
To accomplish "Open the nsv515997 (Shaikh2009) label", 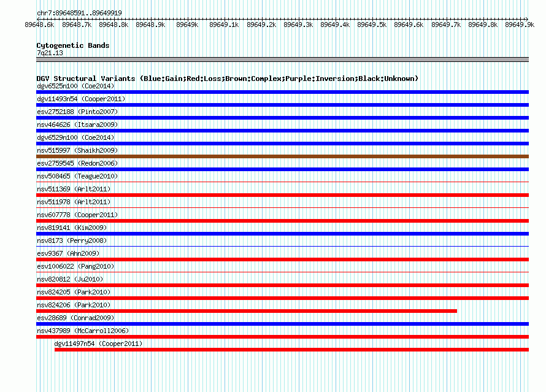I will (x=77, y=150).
